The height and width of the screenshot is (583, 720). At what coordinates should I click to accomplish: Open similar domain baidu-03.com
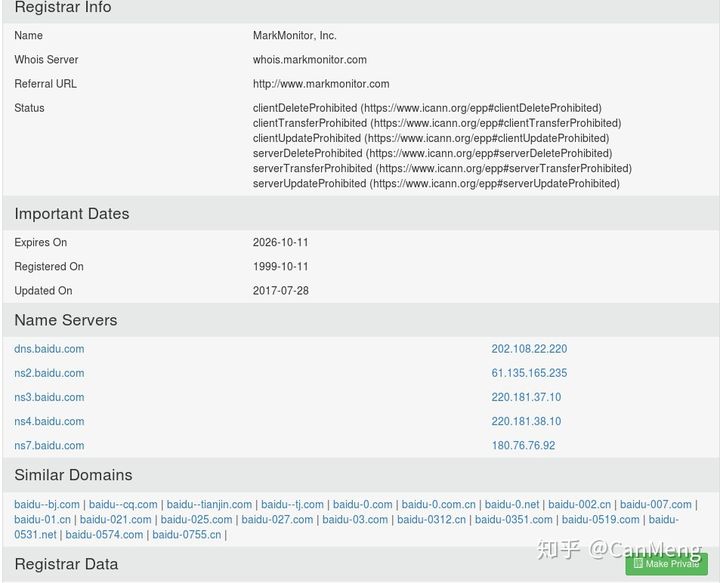pyautogui.click(x=355, y=520)
